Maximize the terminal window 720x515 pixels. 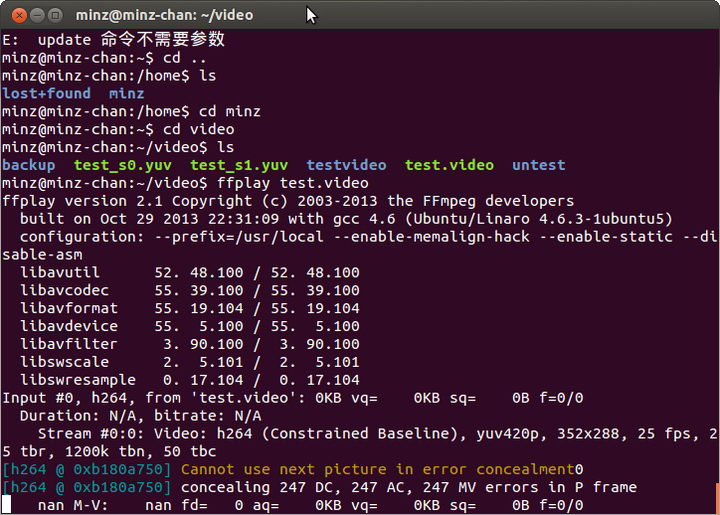(55, 16)
